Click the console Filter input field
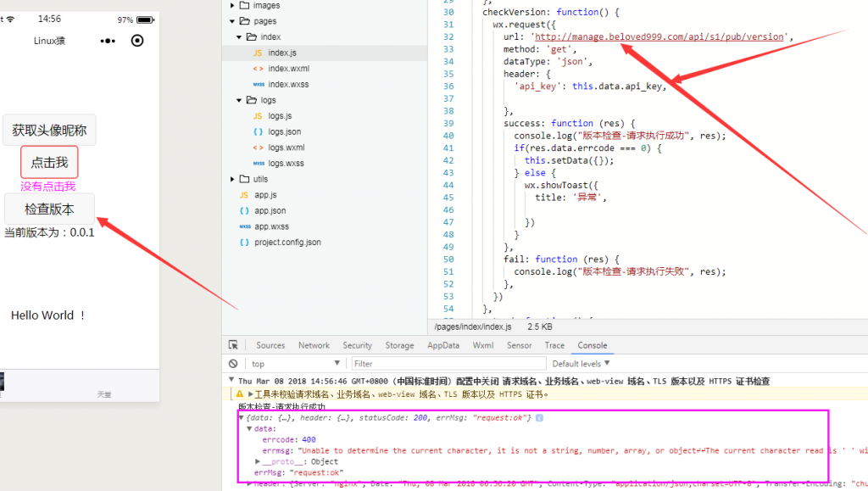 pos(448,364)
